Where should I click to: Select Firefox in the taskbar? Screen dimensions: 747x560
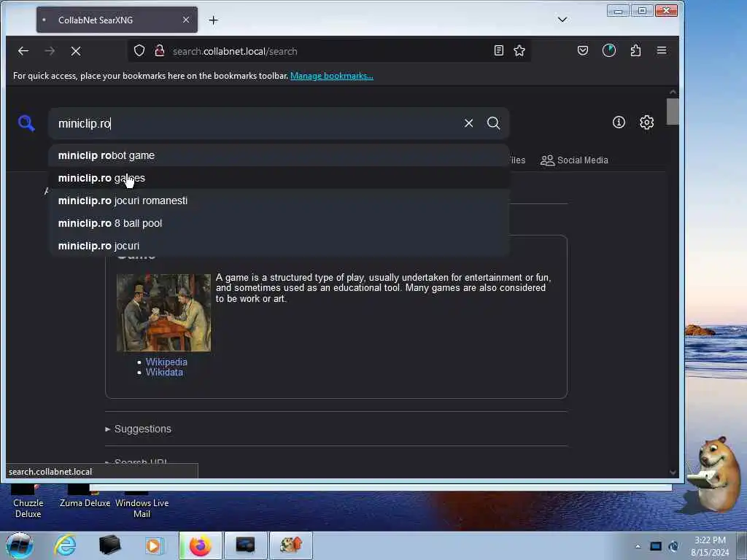pos(200,545)
